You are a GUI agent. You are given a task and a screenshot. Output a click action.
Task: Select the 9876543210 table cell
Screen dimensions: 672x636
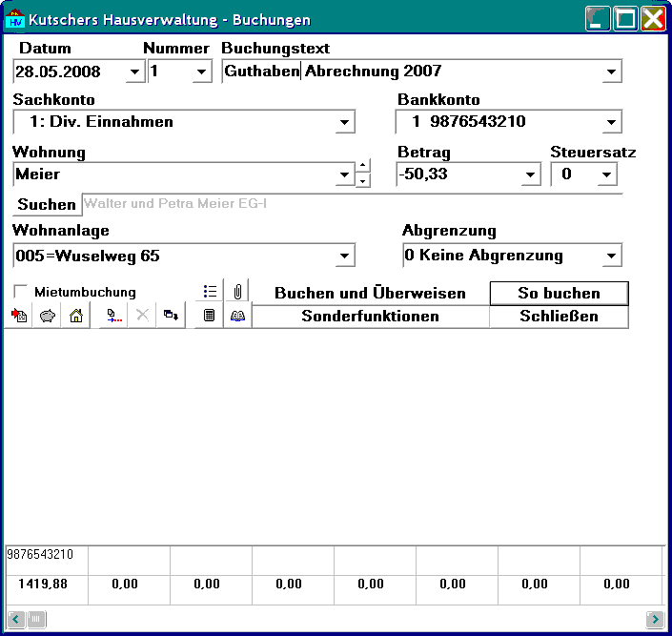tap(47, 560)
